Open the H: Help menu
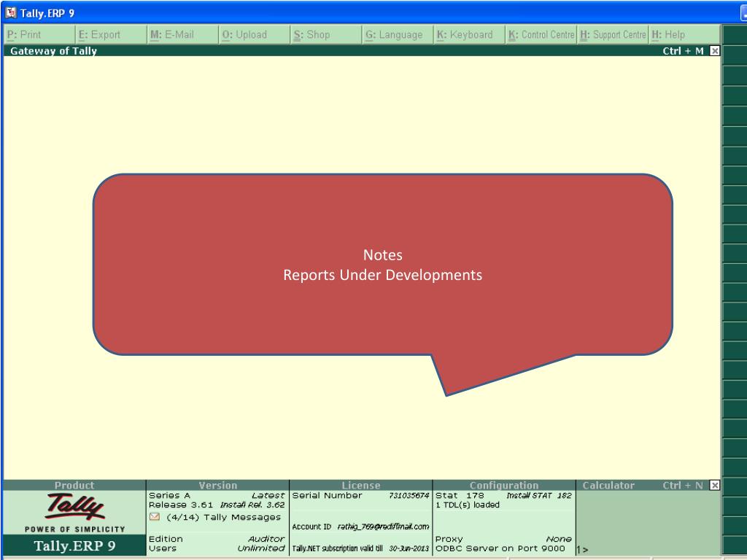 pyautogui.click(x=684, y=35)
